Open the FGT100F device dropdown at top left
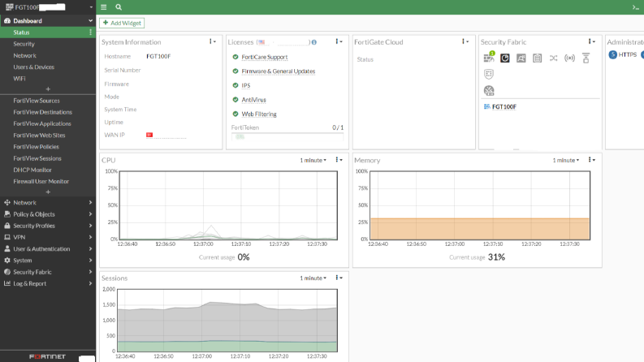Viewport: 644px width, 362px height. click(x=48, y=7)
